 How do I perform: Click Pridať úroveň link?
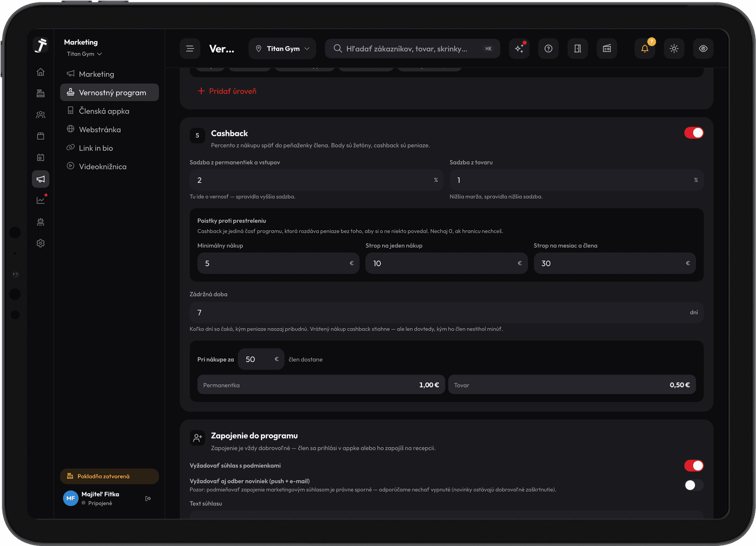[227, 91]
